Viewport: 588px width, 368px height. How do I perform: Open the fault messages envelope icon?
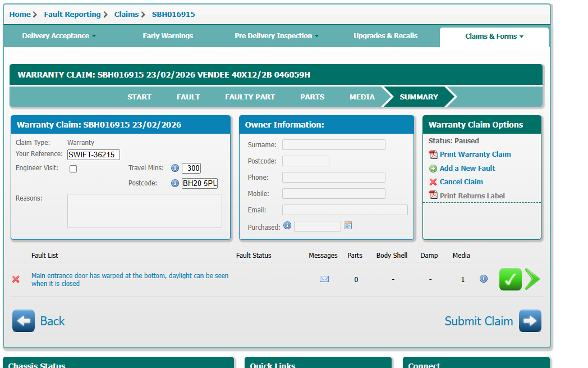tap(324, 279)
